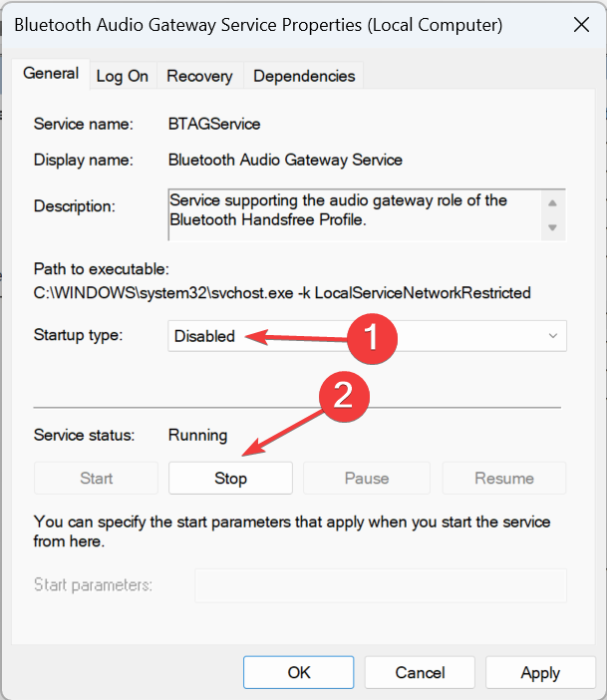Click the Pause service button

[367, 478]
